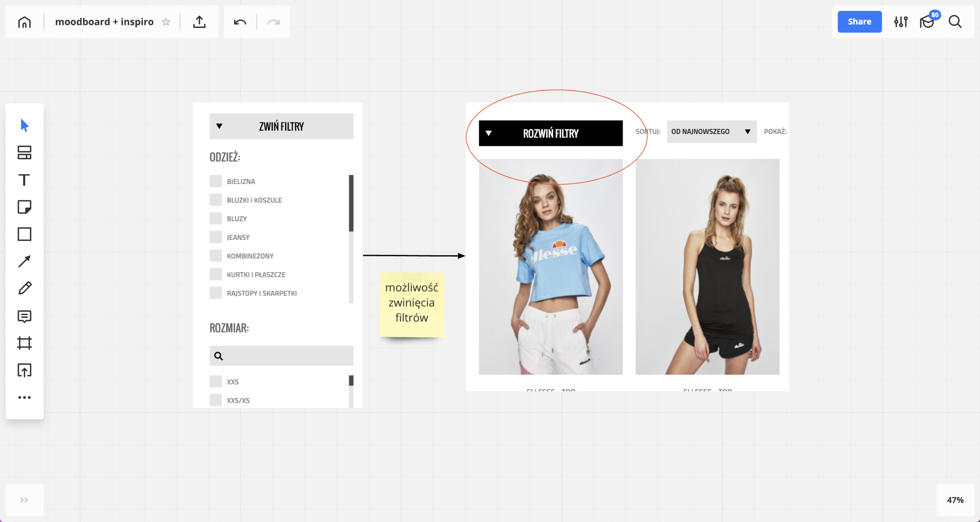This screenshot has width=980, height=522.
Task: Open OD NAJNOWSZEGO sort dropdown
Action: (x=711, y=132)
